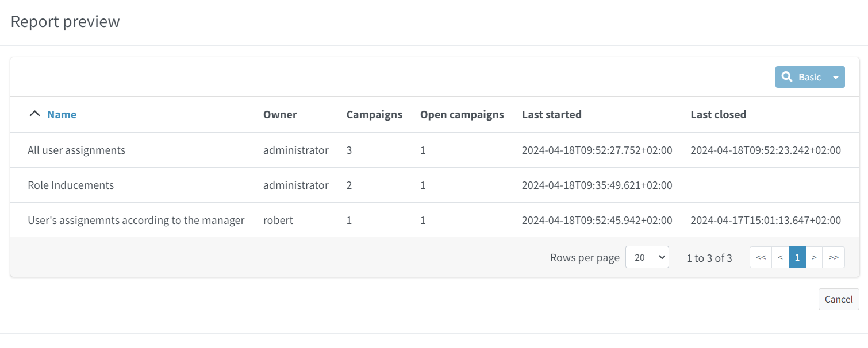Jump to last page of results

click(834, 258)
